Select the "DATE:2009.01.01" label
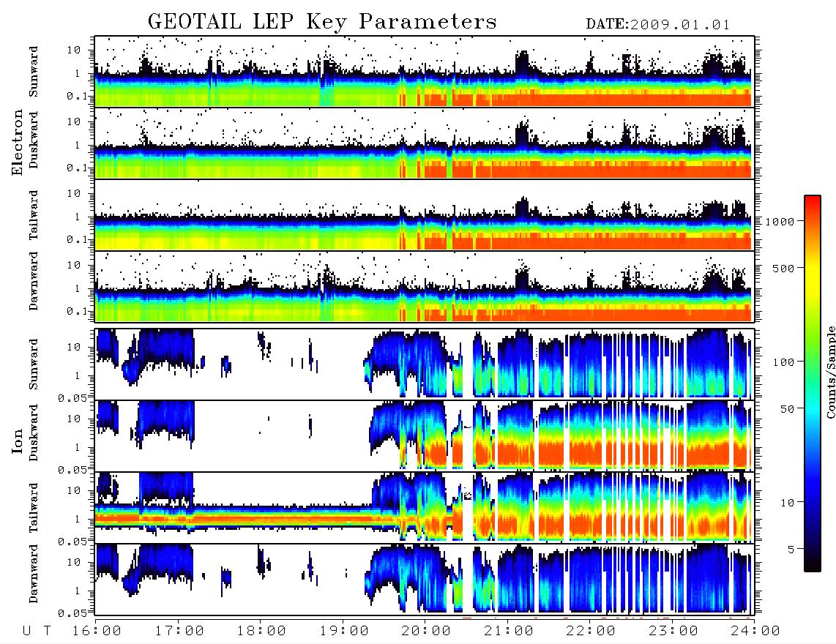 point(658,25)
